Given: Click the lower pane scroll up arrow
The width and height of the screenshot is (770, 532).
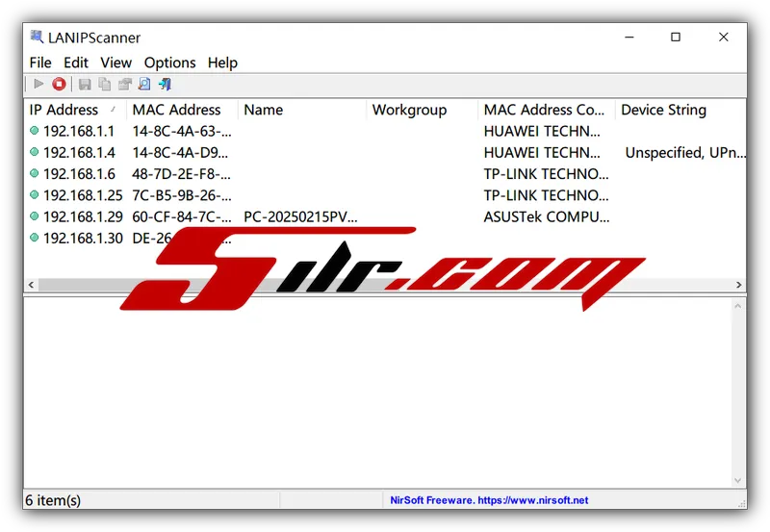Looking at the screenshot, I should tap(737, 306).
